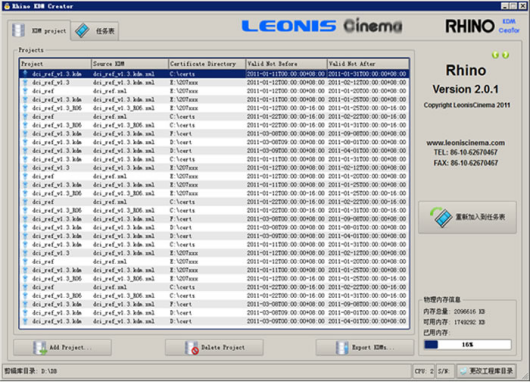Sort by the Project column header
Viewport: 531px width, 382px height.
pyautogui.click(x=55, y=64)
